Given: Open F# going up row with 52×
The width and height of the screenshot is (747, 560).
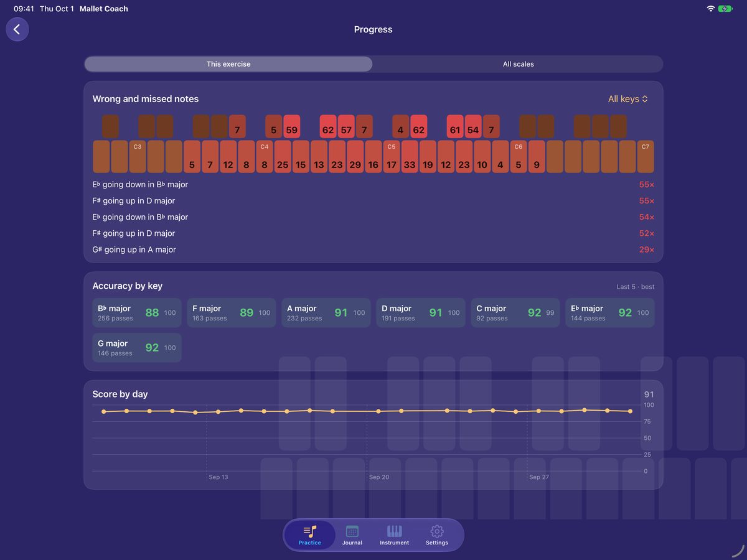Looking at the screenshot, I should (374, 233).
